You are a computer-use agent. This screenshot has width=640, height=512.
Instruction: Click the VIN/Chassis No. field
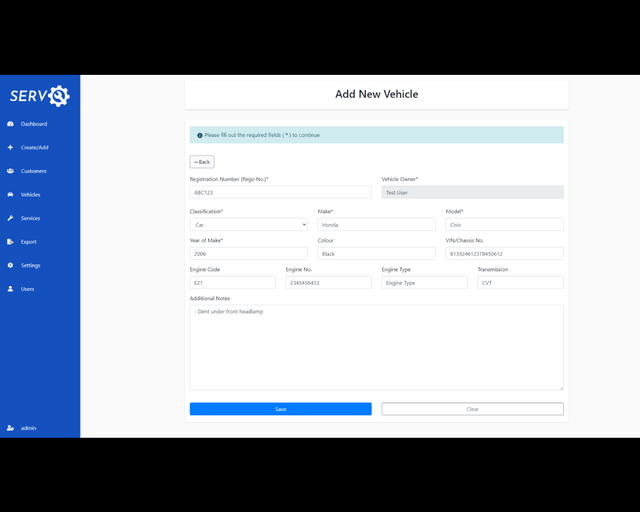pyautogui.click(x=504, y=254)
